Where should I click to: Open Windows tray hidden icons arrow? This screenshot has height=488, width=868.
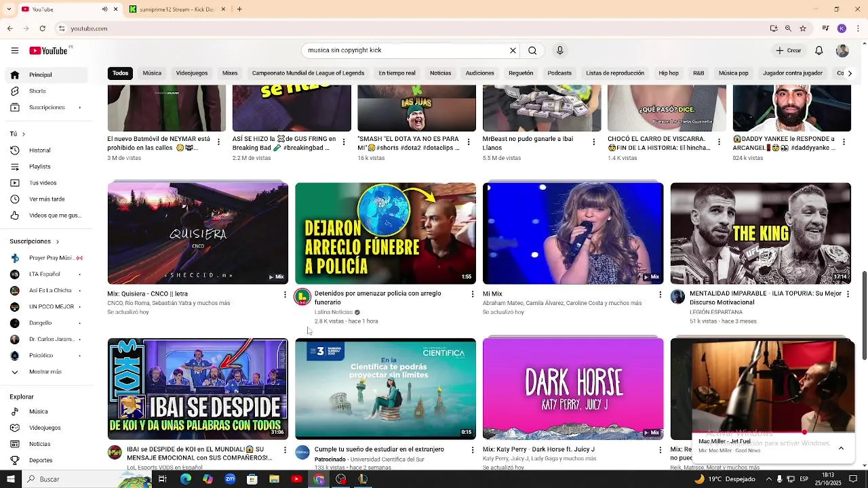(x=768, y=479)
